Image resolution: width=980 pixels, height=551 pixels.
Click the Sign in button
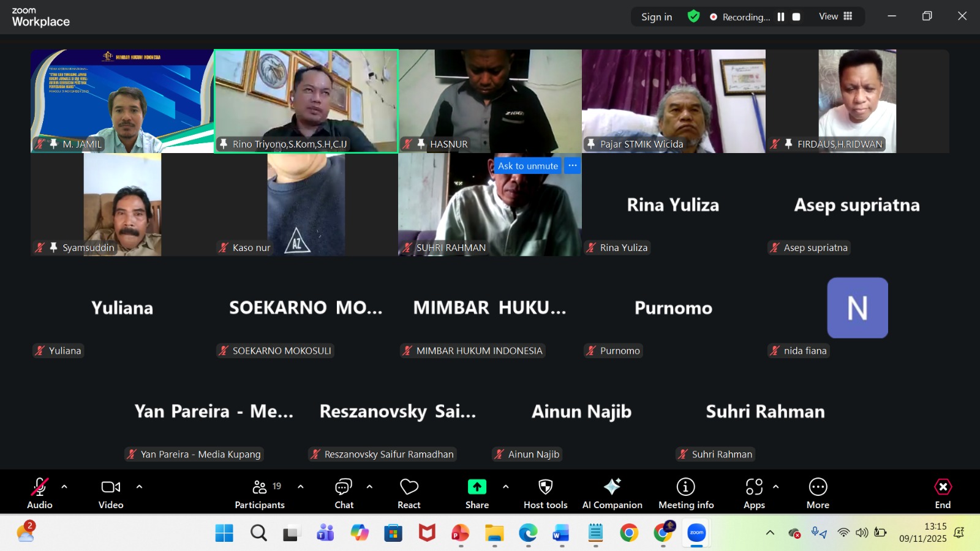pos(657,17)
